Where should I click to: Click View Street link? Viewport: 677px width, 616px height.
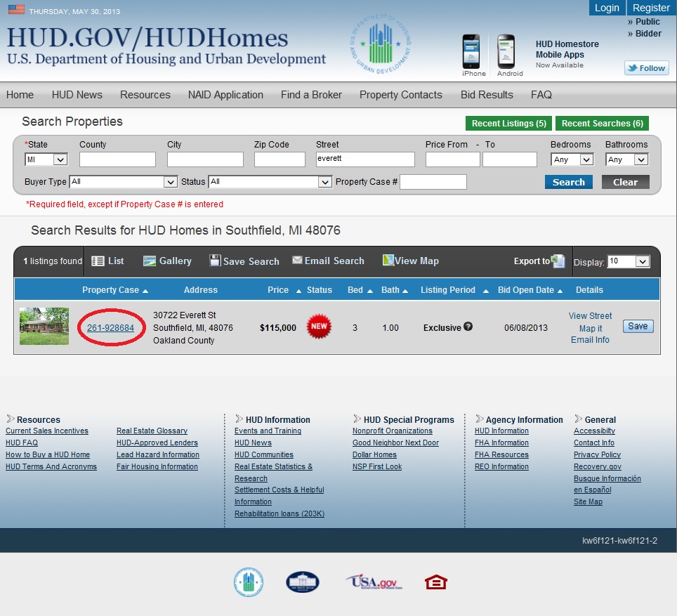point(590,316)
